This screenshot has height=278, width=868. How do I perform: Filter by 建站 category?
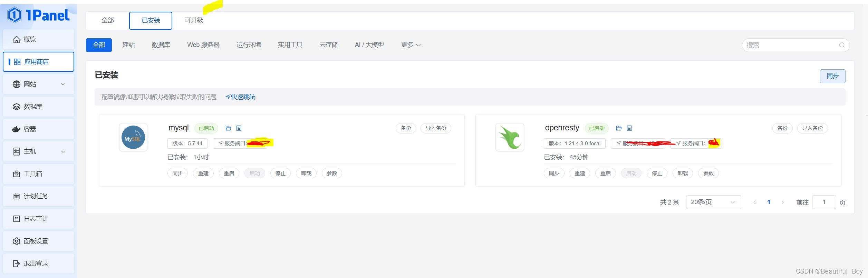pyautogui.click(x=128, y=45)
